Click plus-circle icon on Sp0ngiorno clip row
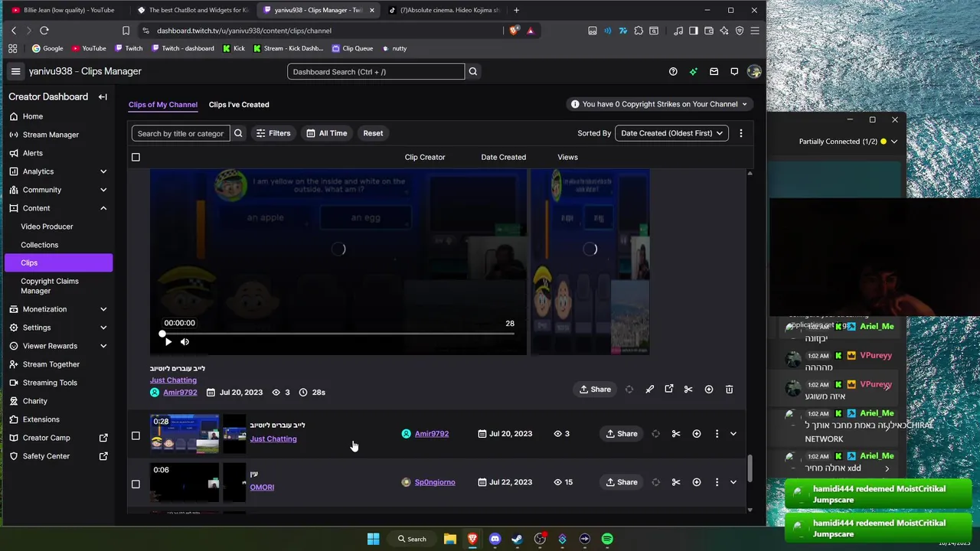Image resolution: width=980 pixels, height=551 pixels. (x=697, y=482)
